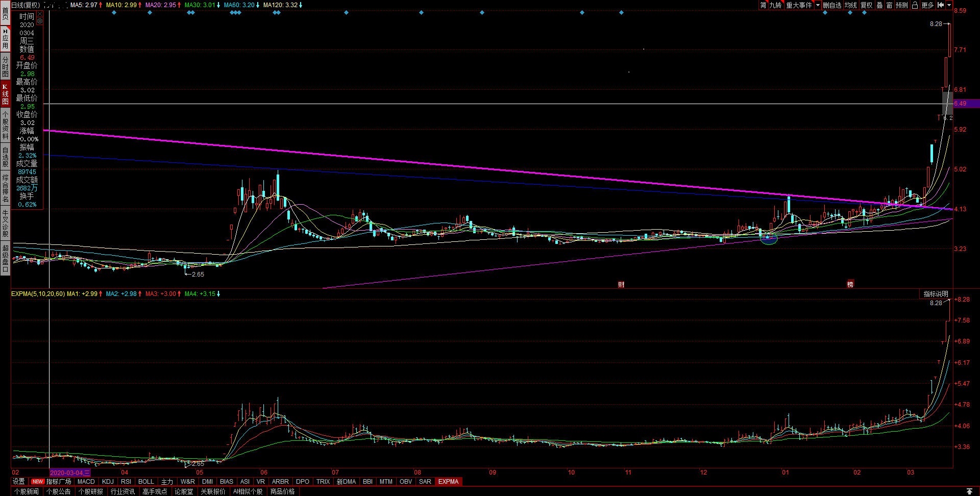Select the RSI indicator tab
980x496 pixels.
coord(126,481)
